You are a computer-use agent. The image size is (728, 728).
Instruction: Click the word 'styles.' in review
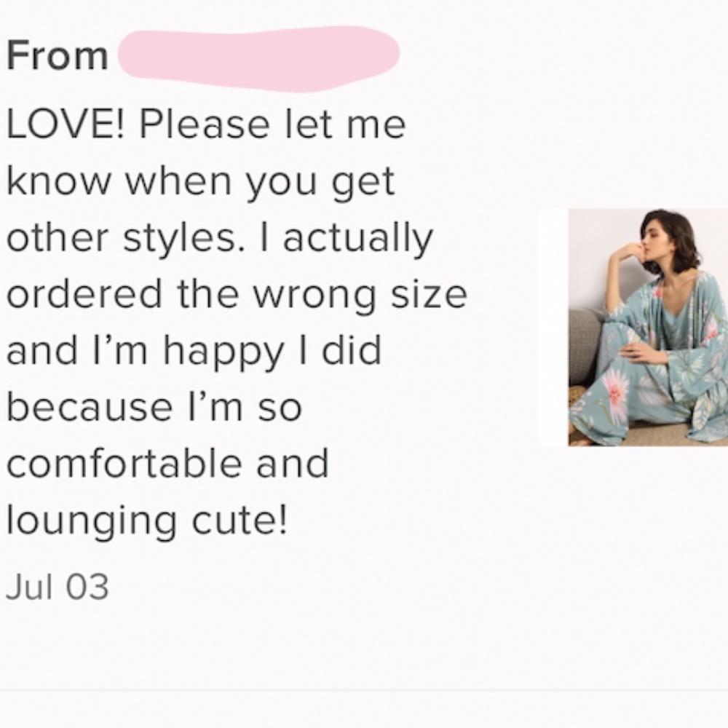pyautogui.click(x=183, y=239)
